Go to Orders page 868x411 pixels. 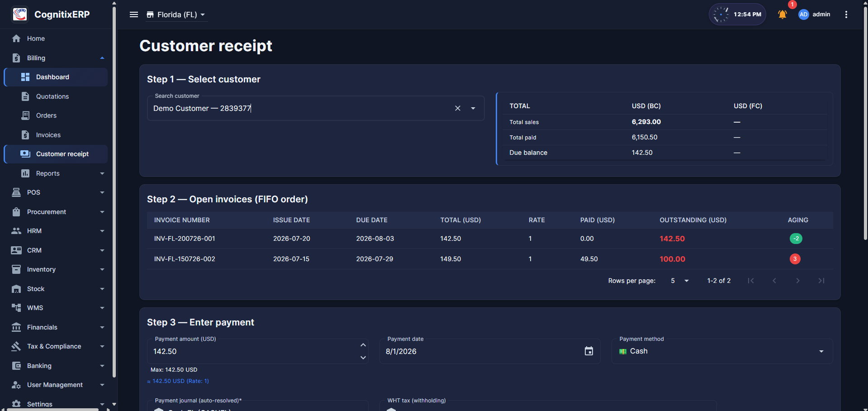(56, 115)
